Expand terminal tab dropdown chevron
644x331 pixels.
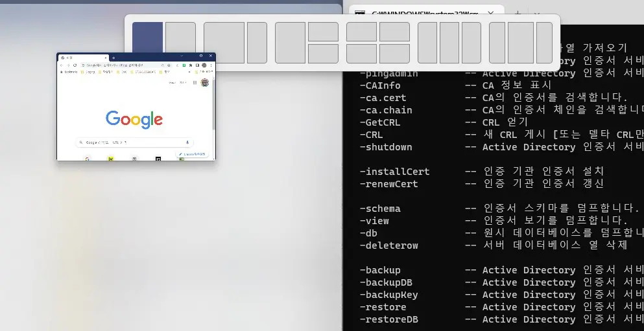(x=536, y=14)
